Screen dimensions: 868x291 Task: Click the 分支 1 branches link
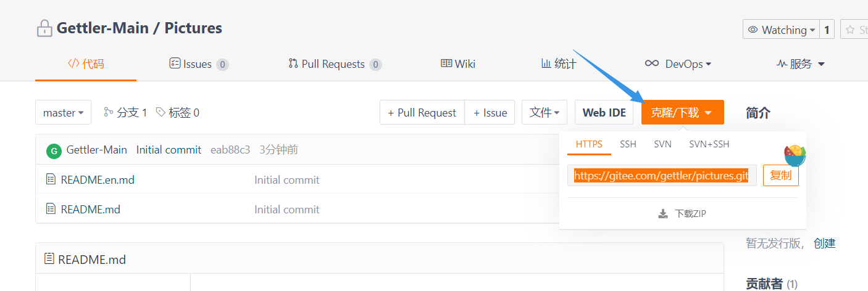pyautogui.click(x=126, y=112)
